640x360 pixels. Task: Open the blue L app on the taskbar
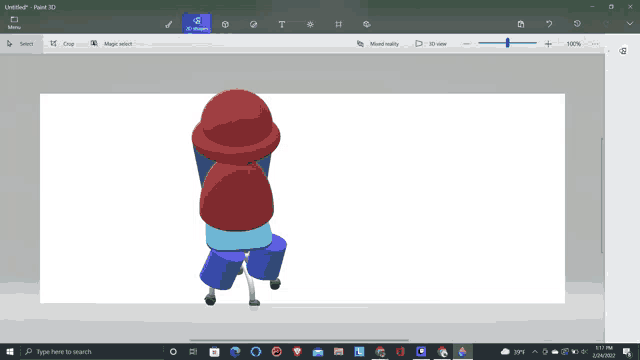pyautogui.click(x=359, y=351)
